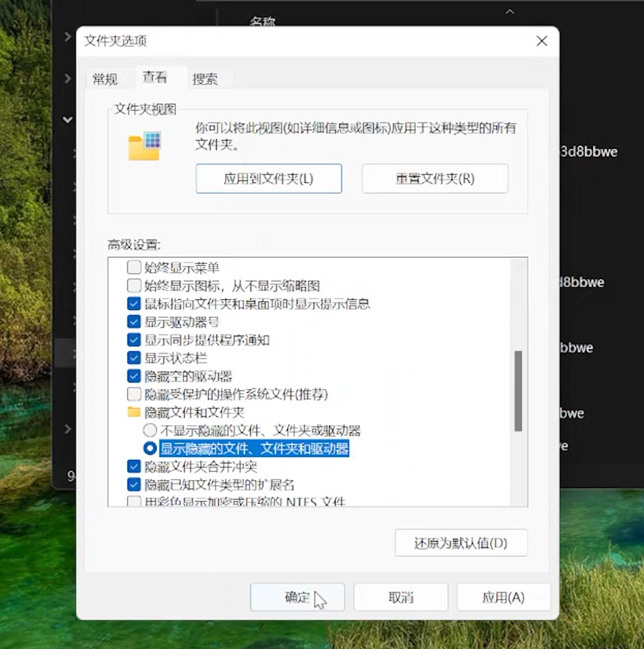
Task: Uncheck 隐藏空的驱动器
Action: 133,376
